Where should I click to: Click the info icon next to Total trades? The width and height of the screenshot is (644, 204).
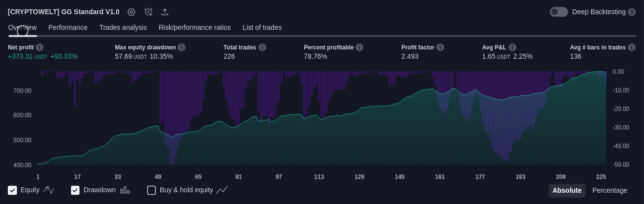[262, 47]
